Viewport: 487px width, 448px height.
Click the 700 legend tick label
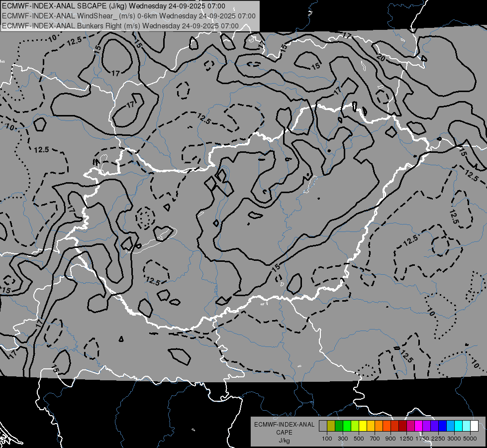pyautogui.click(x=375, y=439)
